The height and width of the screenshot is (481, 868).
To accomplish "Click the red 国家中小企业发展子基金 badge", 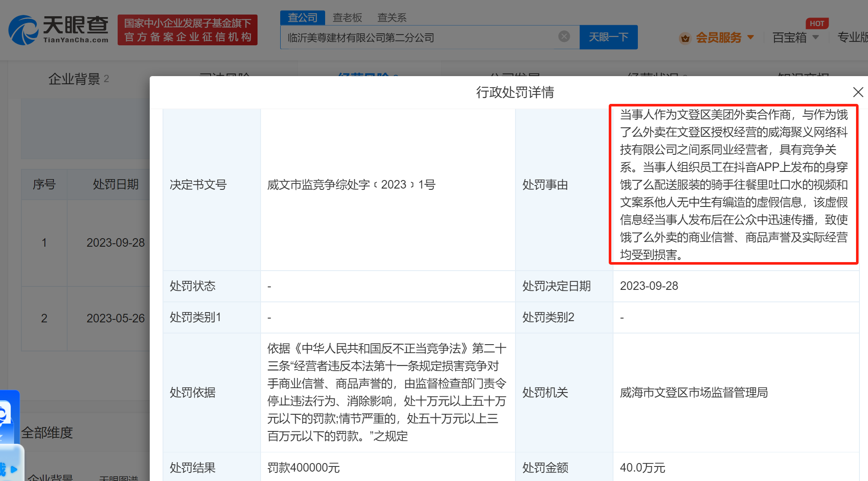I will coord(187,30).
